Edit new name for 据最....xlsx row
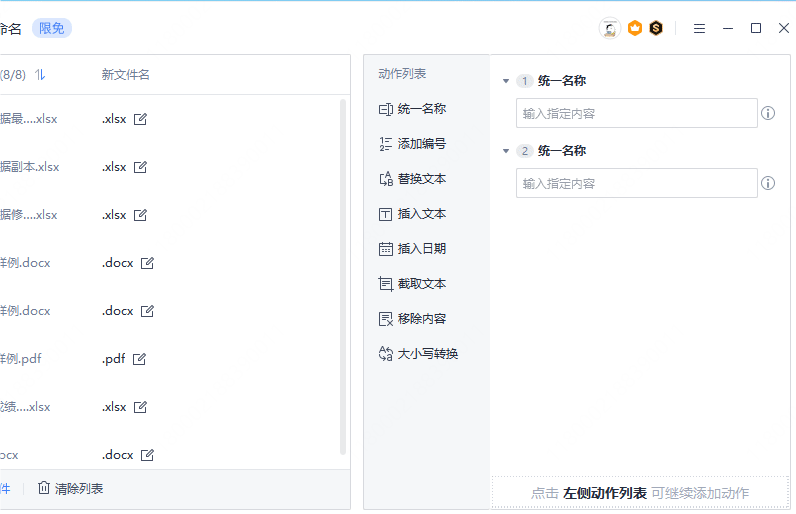 click(x=140, y=119)
